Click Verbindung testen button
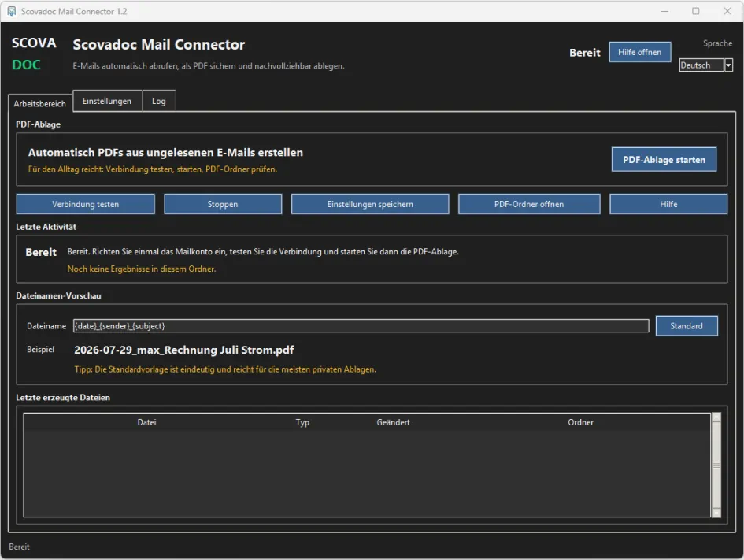This screenshot has height=560, width=744. (85, 204)
